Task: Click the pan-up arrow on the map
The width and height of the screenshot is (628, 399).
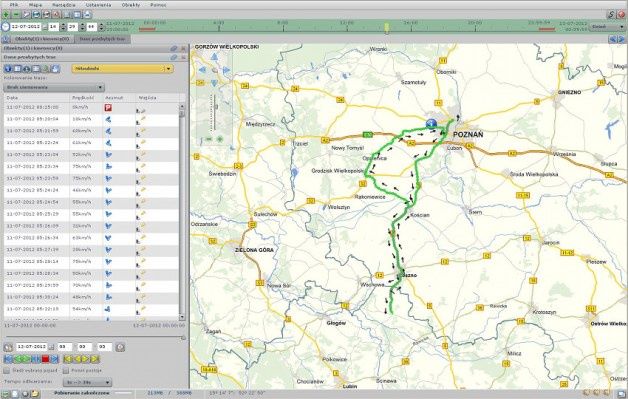Action: tap(214, 56)
